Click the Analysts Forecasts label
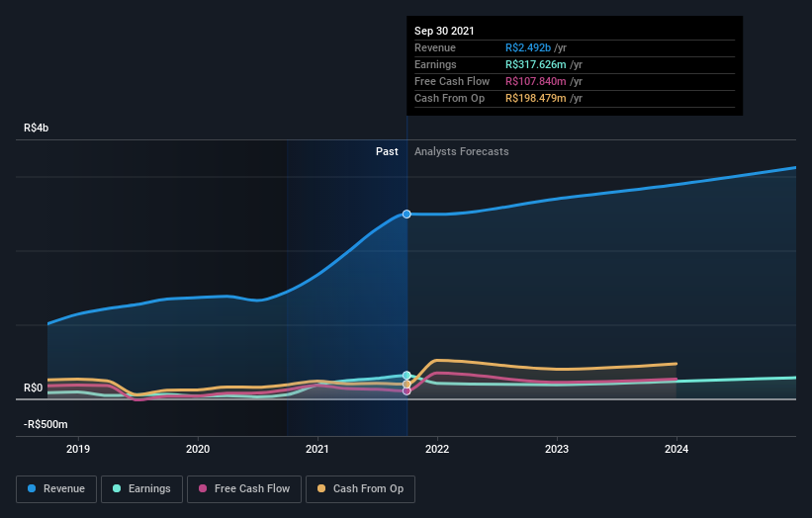This screenshot has width=812, height=518. [462, 151]
